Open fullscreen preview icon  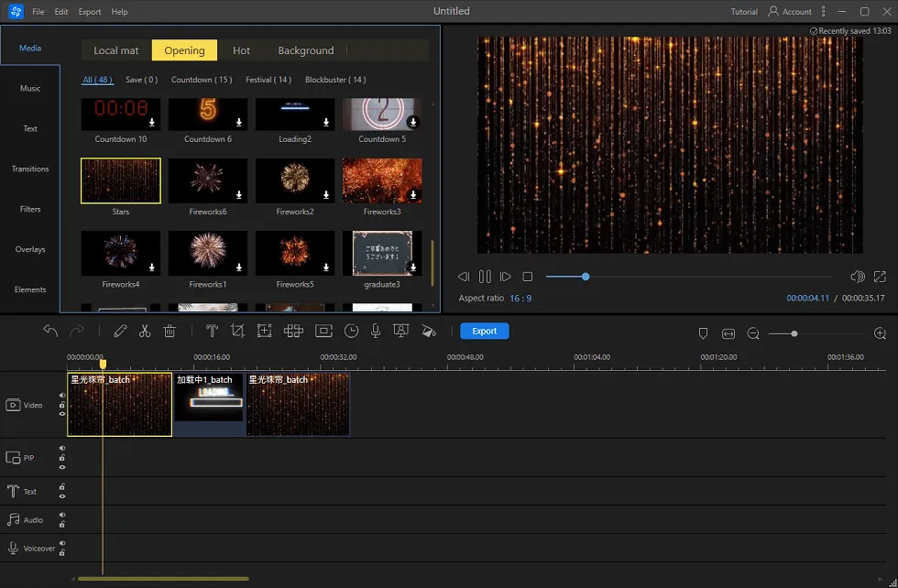(x=880, y=277)
